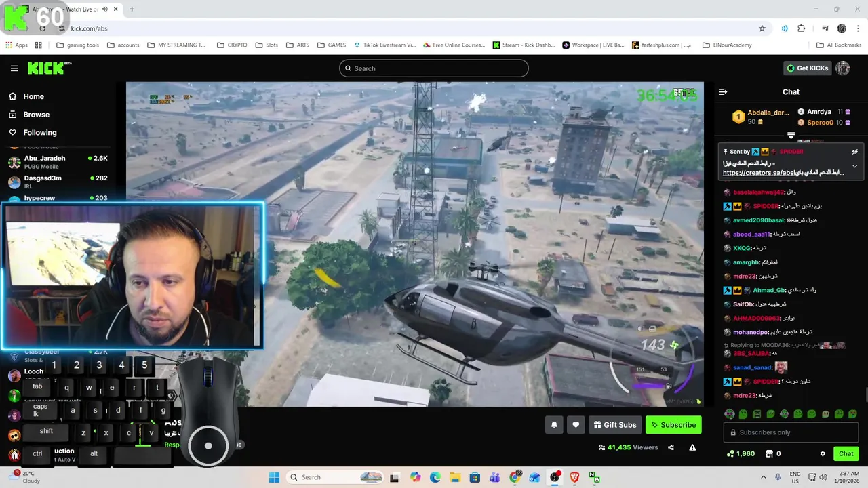Pick the first emote in chat row
This screenshot has height=488, width=868.
coord(729,414)
